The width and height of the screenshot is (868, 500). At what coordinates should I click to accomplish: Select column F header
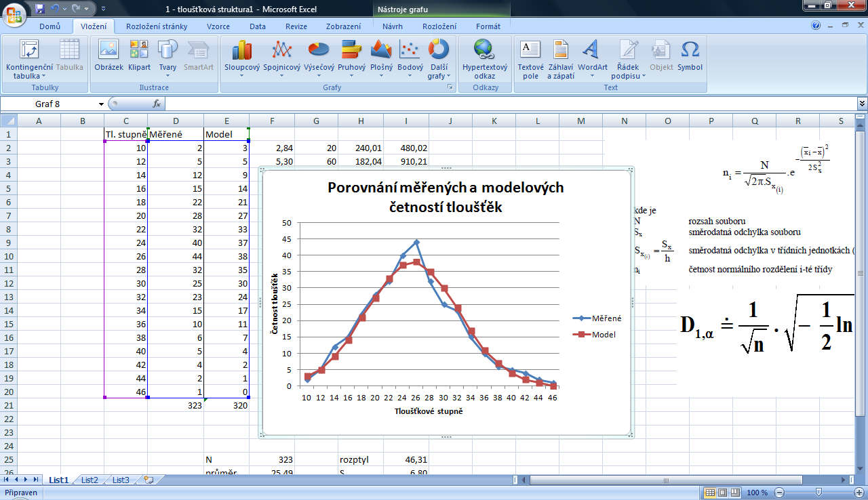point(272,121)
